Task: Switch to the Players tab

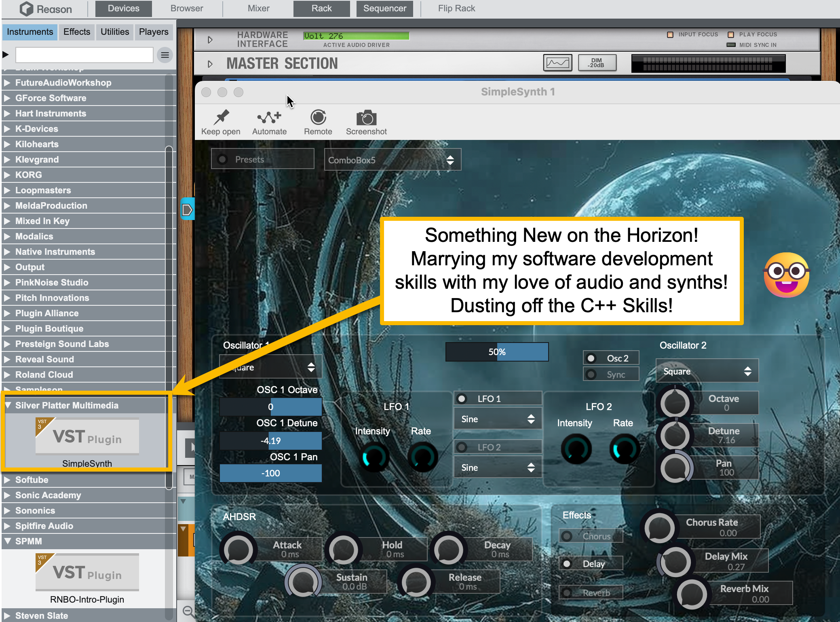Action: 154,32
